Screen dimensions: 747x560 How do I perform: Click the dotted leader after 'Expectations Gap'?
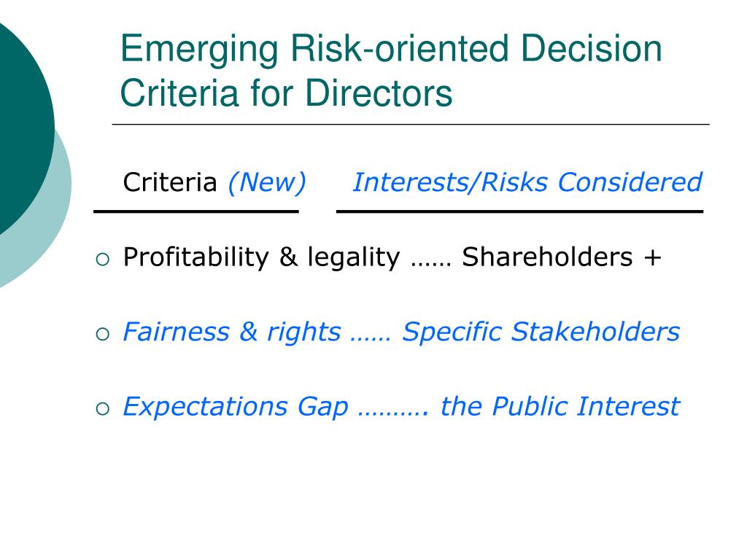393,413
